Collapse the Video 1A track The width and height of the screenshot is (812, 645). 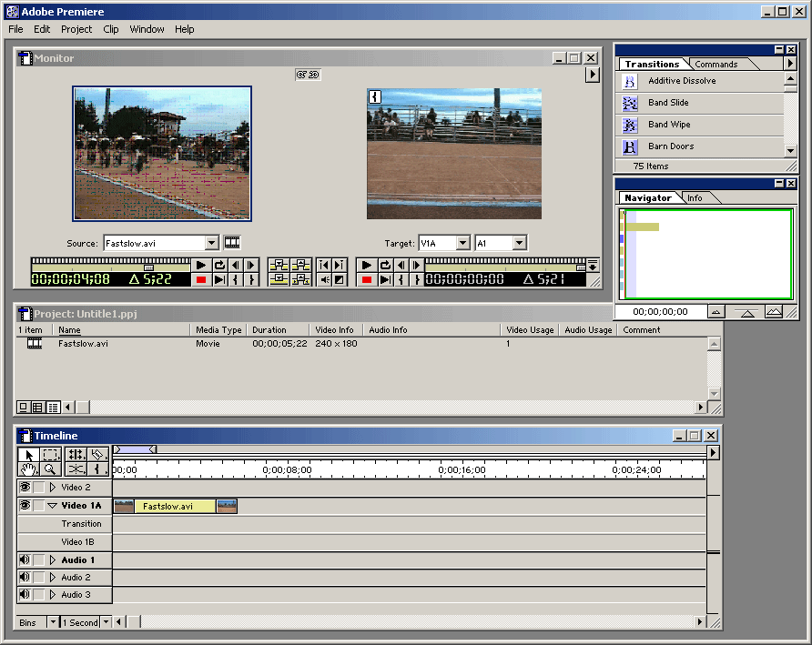(52, 506)
